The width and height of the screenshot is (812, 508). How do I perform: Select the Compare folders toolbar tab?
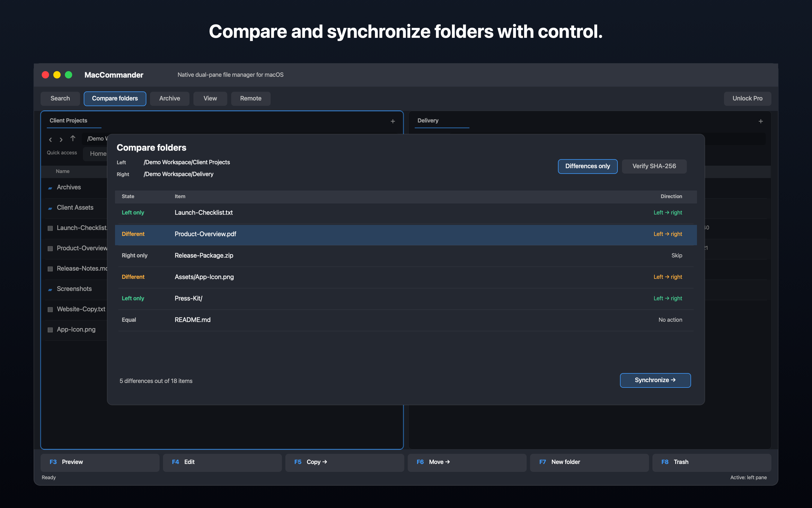[115, 98]
